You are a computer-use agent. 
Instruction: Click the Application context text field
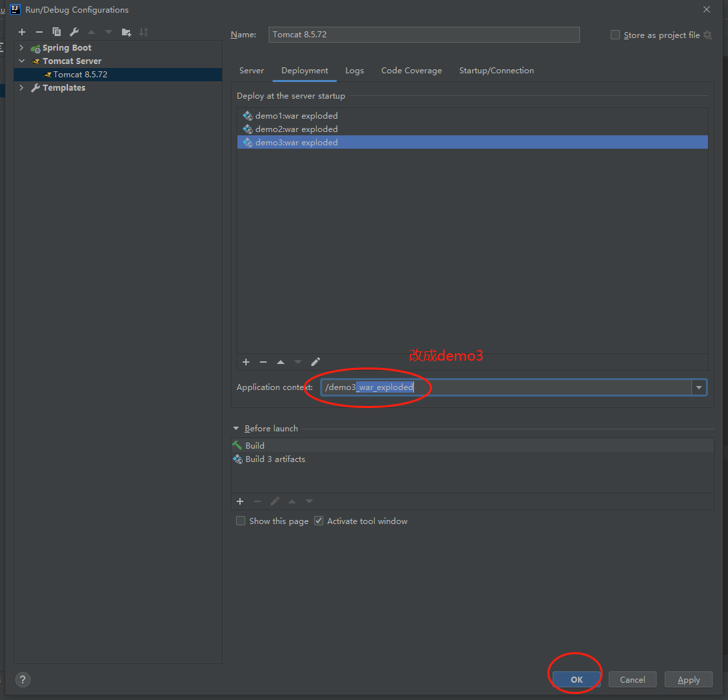pos(506,387)
